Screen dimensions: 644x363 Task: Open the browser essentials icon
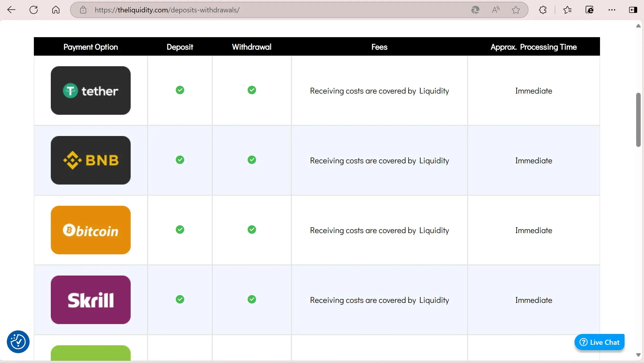coord(590,10)
